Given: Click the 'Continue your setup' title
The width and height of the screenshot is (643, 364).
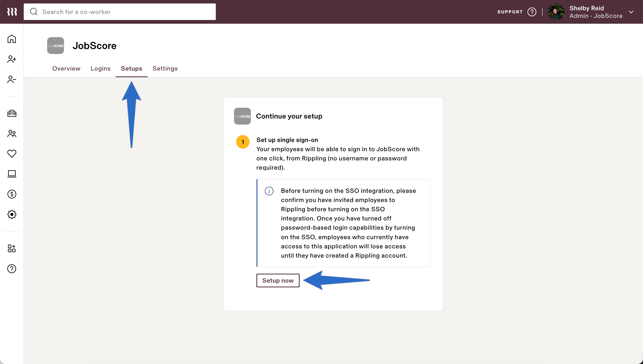Looking at the screenshot, I should point(289,116).
